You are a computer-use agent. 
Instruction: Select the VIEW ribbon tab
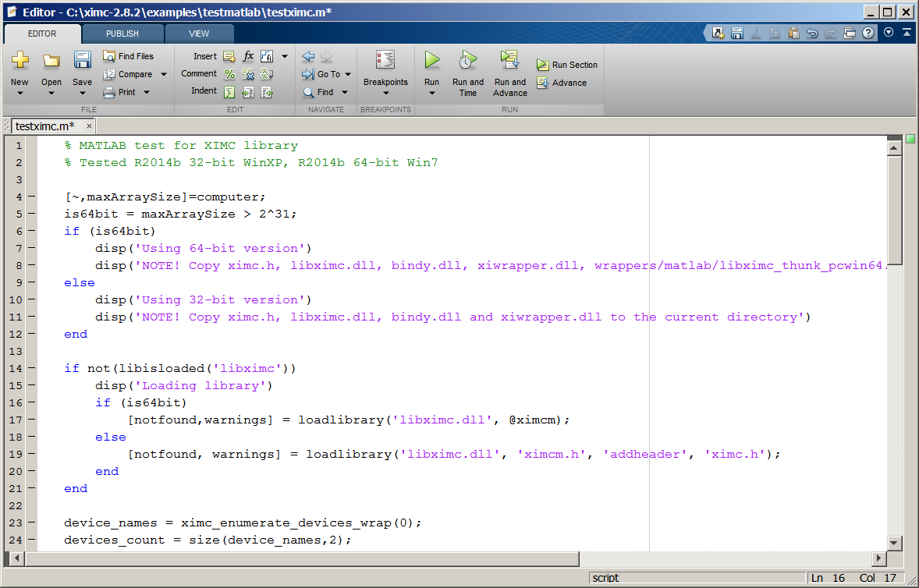(199, 34)
